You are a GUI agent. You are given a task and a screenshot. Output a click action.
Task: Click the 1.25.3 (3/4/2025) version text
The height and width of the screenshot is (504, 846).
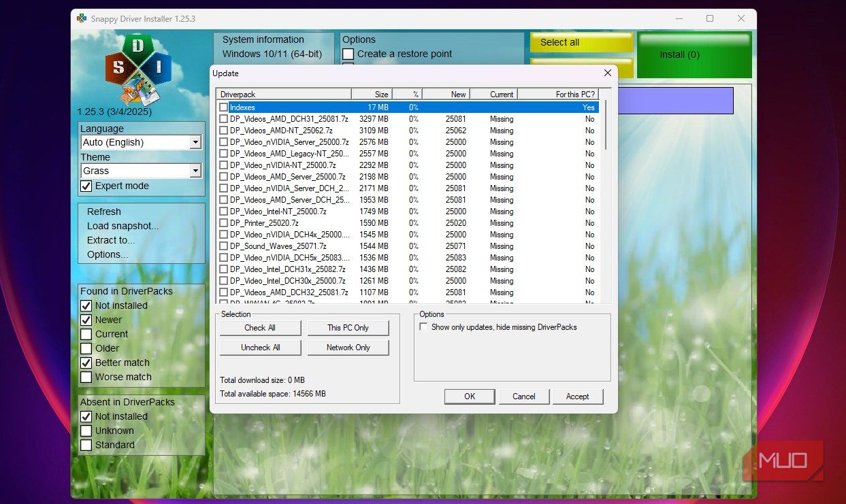(114, 112)
